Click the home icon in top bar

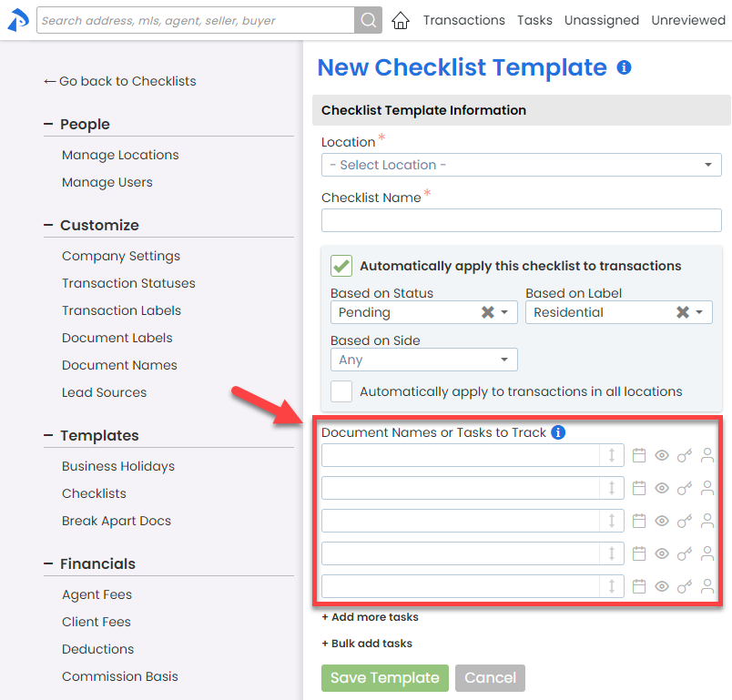(400, 20)
